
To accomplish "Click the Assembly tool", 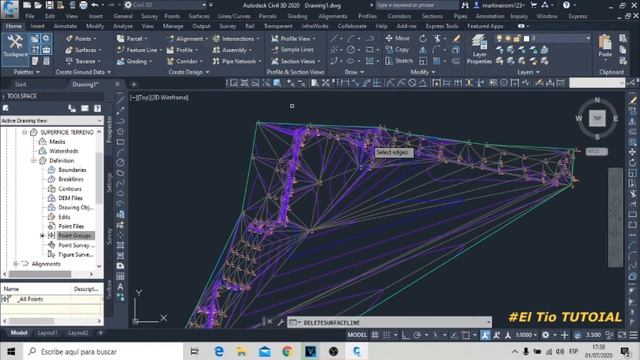I will point(232,50).
